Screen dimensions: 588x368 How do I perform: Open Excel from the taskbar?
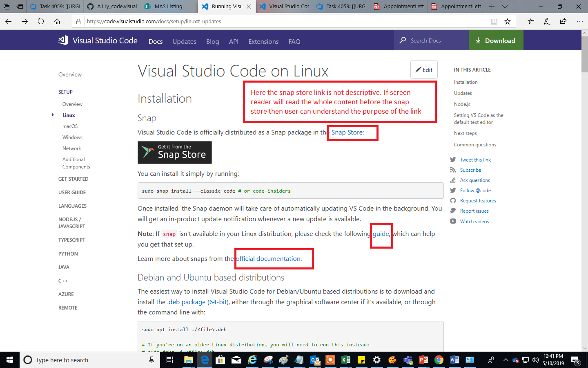pos(345,360)
